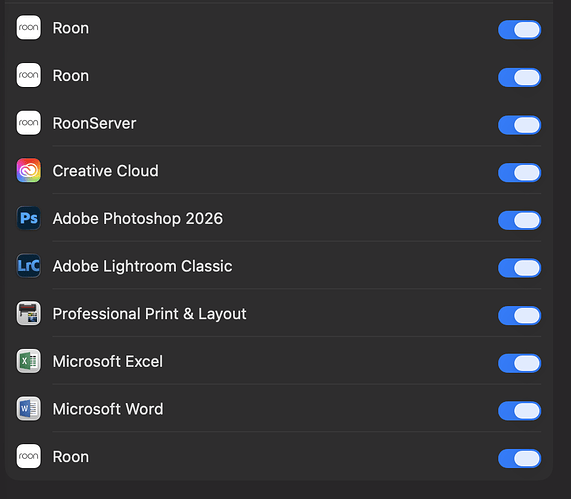Click the Adobe Photoshop 2026 Ps icon

point(28,218)
